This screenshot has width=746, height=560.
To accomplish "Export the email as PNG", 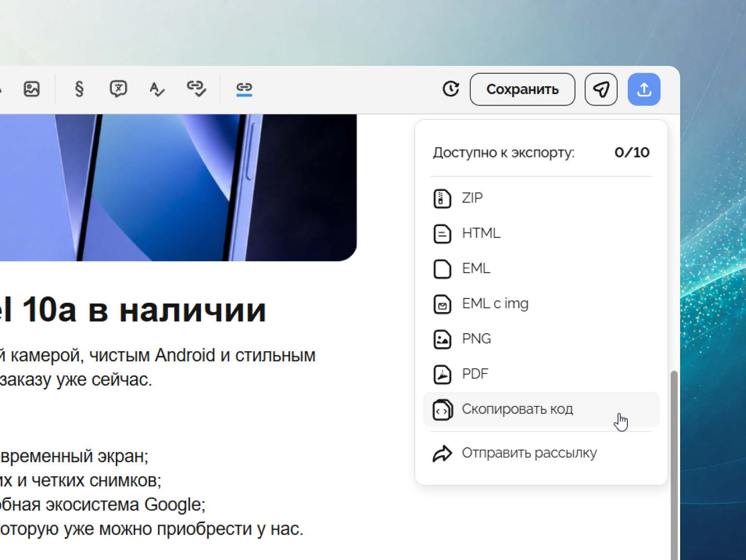I will click(541, 339).
